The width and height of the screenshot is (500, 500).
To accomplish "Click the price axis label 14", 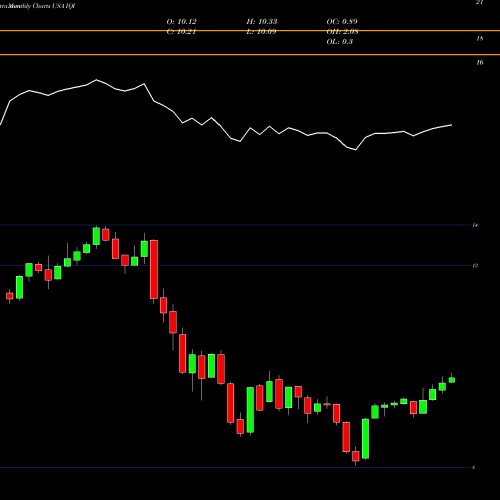I will tap(475, 226).
